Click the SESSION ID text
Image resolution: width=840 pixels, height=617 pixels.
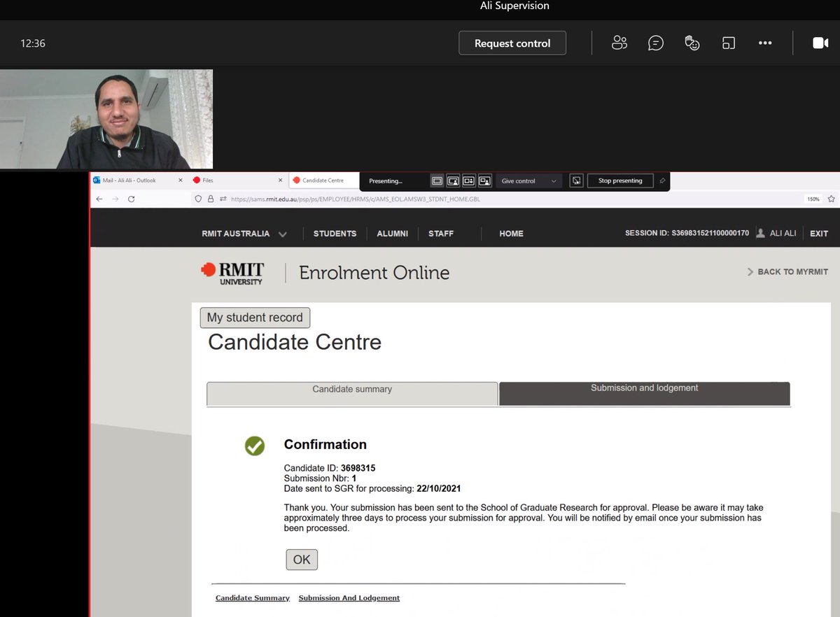pos(687,234)
